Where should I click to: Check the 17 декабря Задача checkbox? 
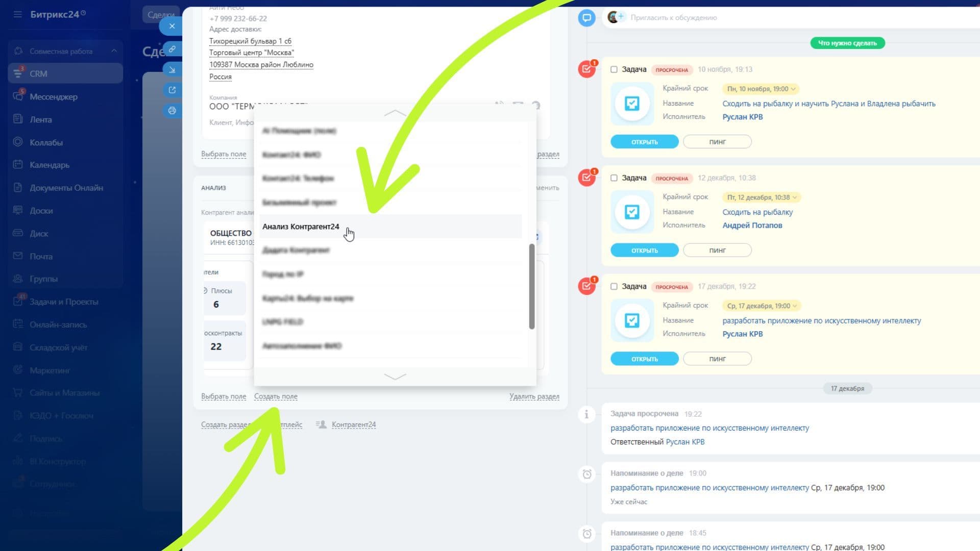(x=614, y=287)
